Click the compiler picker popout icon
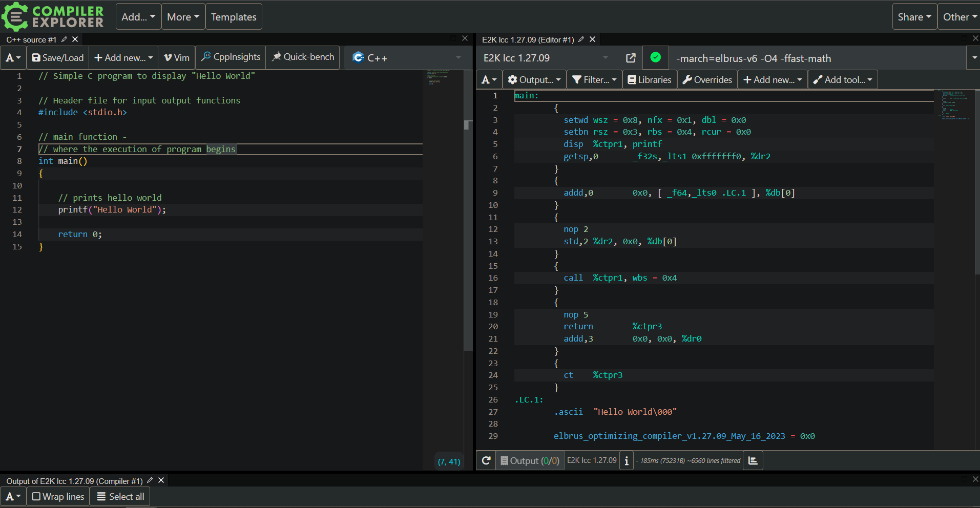 631,58
